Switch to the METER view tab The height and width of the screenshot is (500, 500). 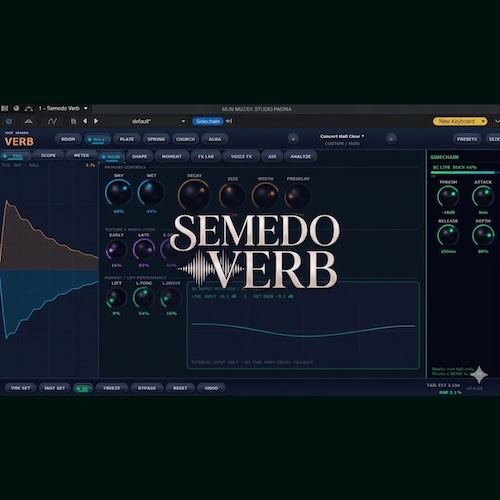click(x=81, y=156)
